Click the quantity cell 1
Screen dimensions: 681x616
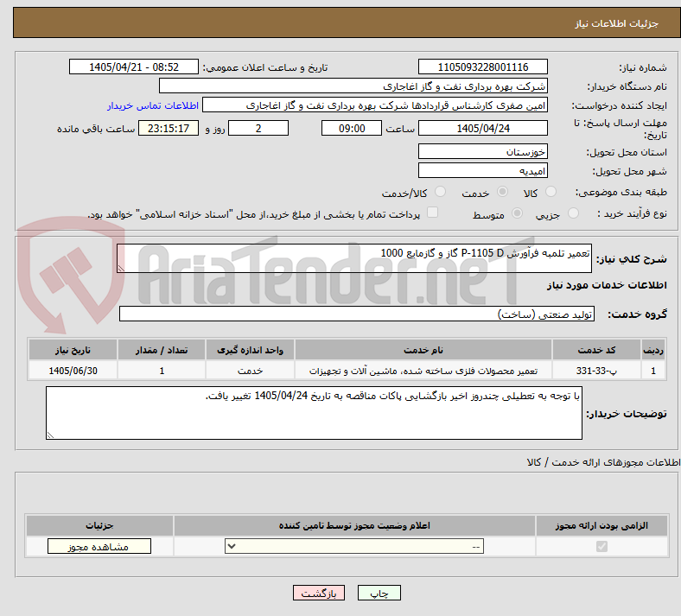click(162, 371)
